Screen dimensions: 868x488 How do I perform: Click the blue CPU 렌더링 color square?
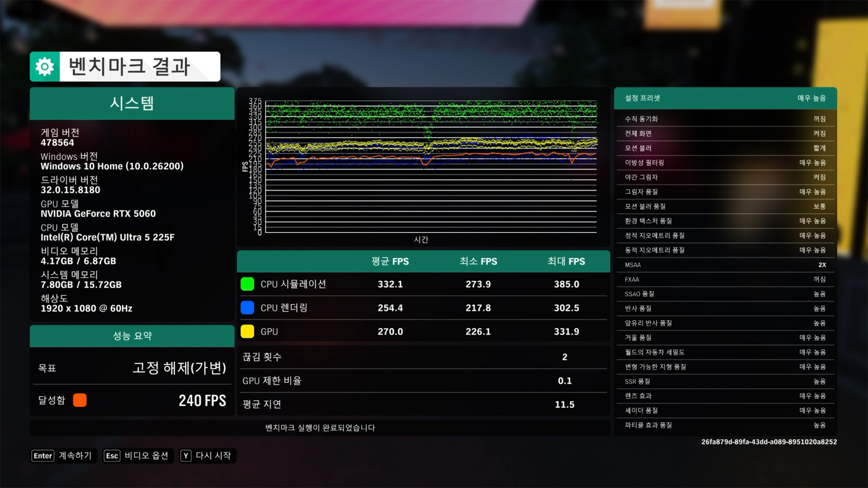247,308
